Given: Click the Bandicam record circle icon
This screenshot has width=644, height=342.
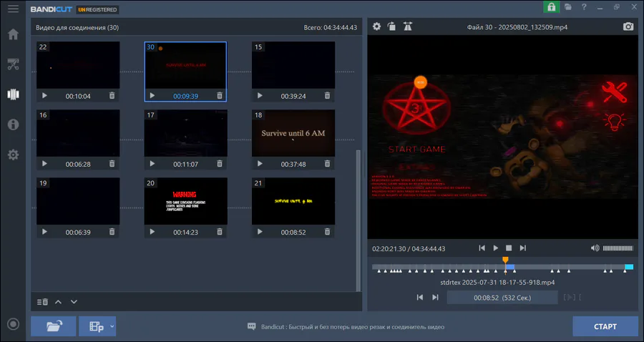Looking at the screenshot, I should (x=13, y=324).
